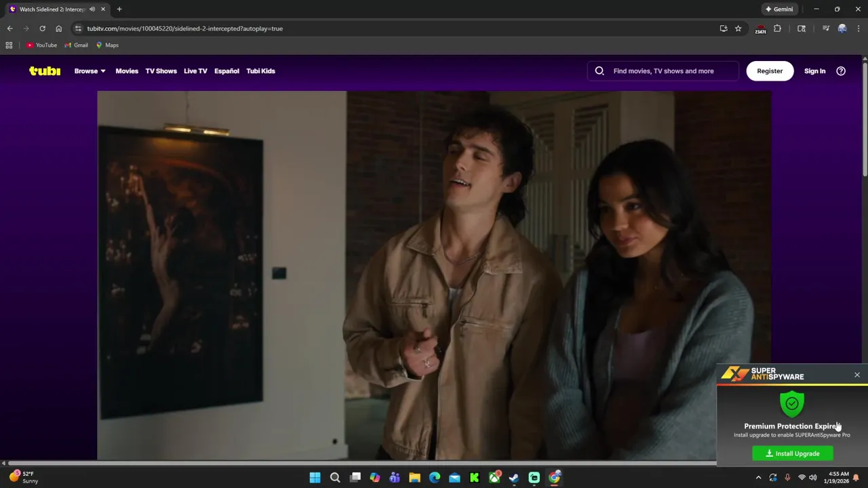Open the media controls icon
Viewport: 868px width, 488px height.
tap(825, 28)
